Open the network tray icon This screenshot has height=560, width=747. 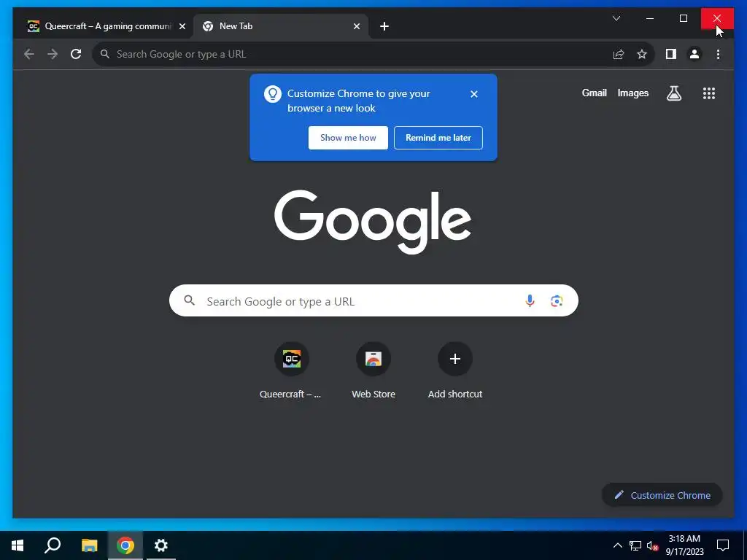635,545
